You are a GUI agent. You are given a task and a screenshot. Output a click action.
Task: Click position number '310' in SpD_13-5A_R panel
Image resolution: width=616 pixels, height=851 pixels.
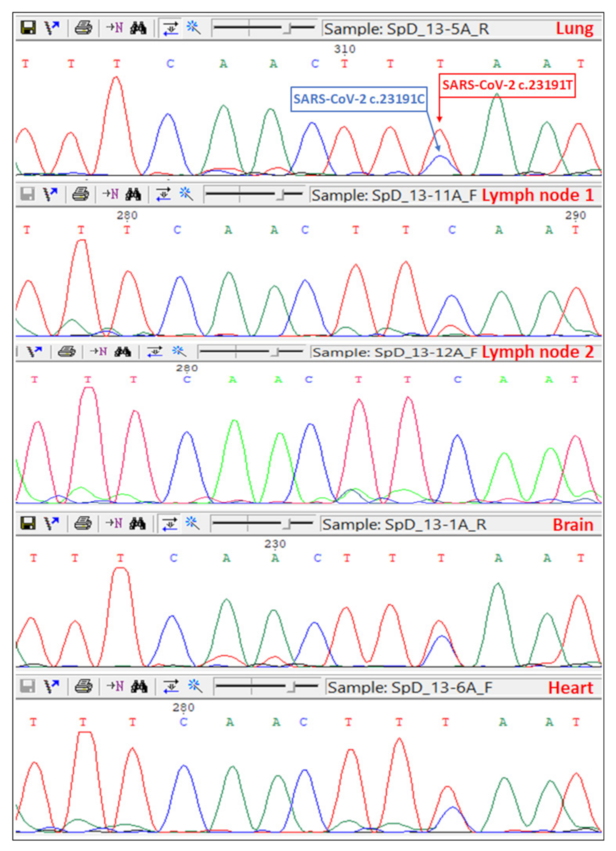(x=344, y=49)
